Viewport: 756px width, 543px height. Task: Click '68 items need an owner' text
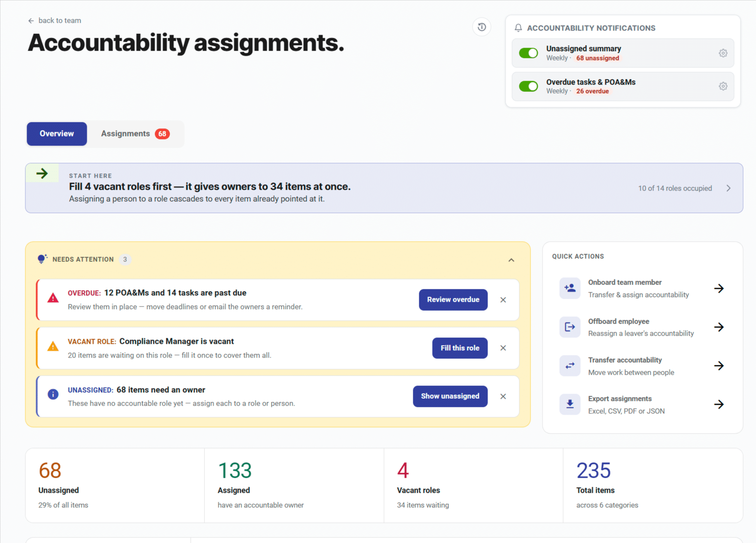(161, 390)
